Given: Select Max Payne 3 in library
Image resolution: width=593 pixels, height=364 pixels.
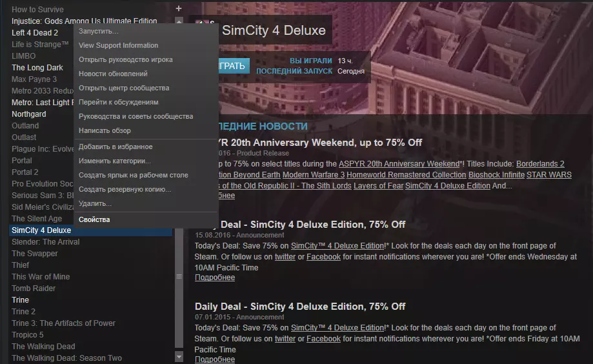Looking at the screenshot, I should pos(34,79).
